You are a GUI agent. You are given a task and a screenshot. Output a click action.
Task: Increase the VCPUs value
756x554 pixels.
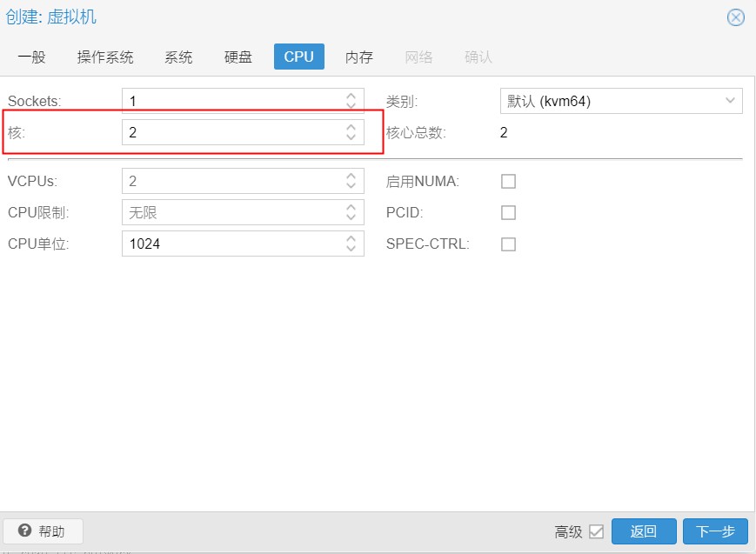(351, 176)
